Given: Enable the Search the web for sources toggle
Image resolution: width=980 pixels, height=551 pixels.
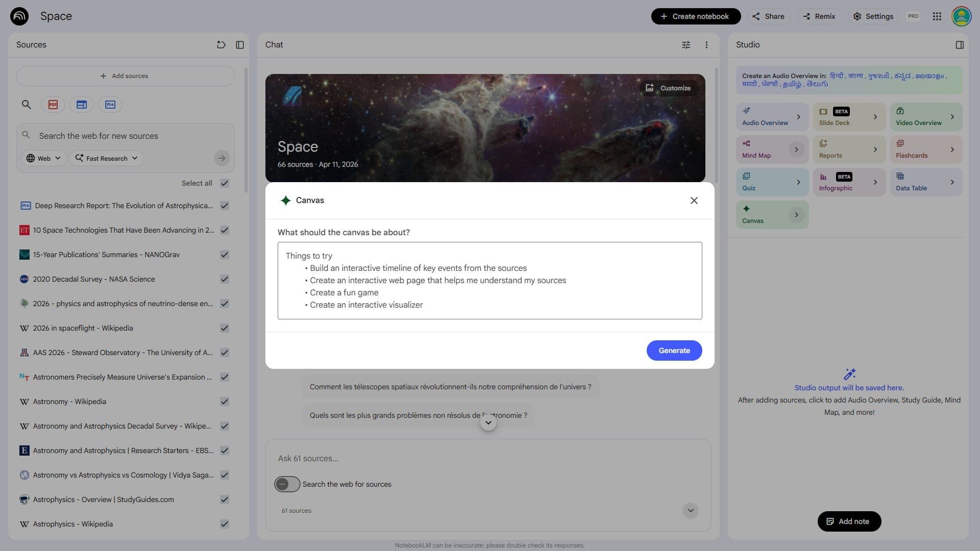Looking at the screenshot, I should pos(287,484).
